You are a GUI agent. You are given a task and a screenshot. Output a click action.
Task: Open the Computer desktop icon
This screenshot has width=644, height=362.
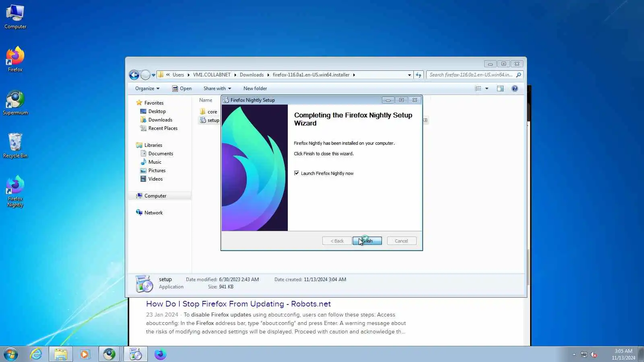click(15, 17)
